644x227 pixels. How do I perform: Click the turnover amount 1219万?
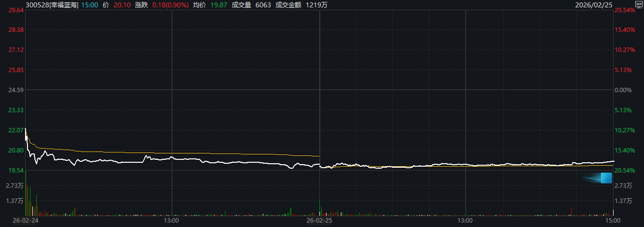316,4
